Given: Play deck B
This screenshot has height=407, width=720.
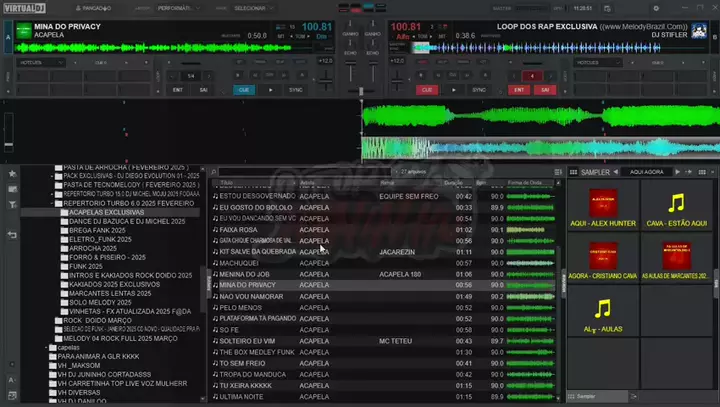Looking at the screenshot, I should [x=454, y=90].
